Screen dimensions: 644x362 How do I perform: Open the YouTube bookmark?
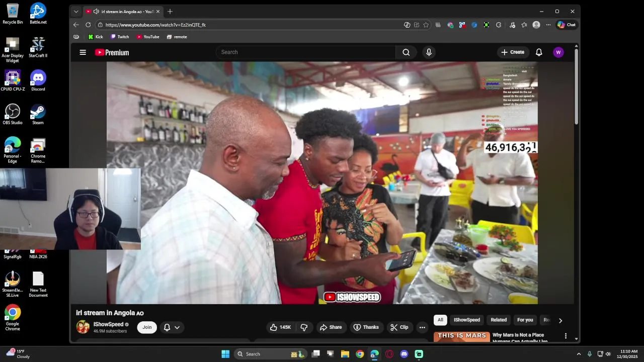pos(148,37)
